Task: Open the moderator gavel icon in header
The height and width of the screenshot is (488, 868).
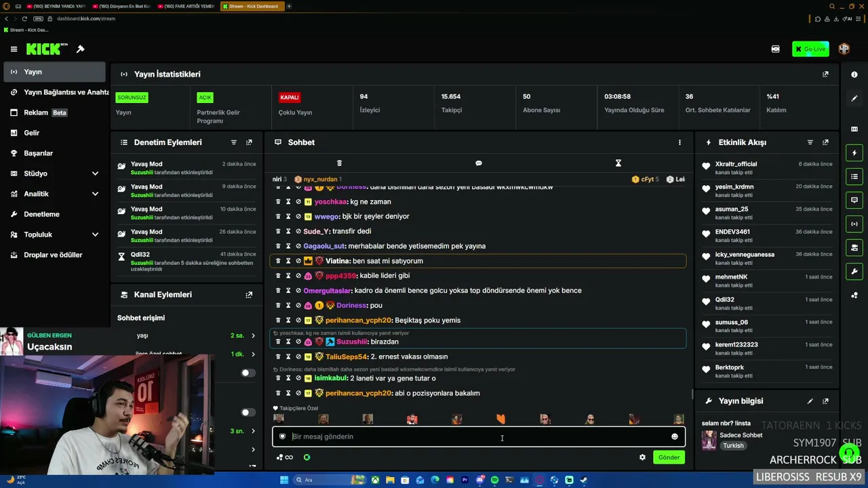Action: point(80,49)
